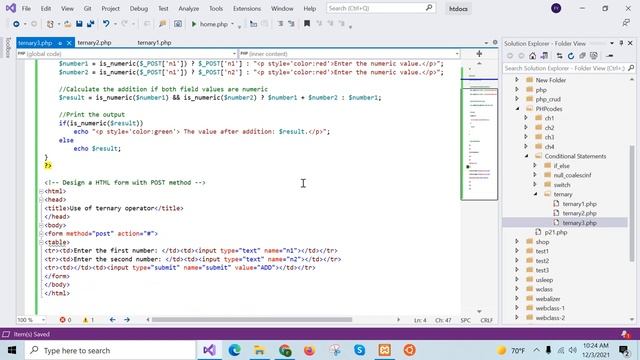
Task: Expand the if_else folder node
Action: coord(535,165)
